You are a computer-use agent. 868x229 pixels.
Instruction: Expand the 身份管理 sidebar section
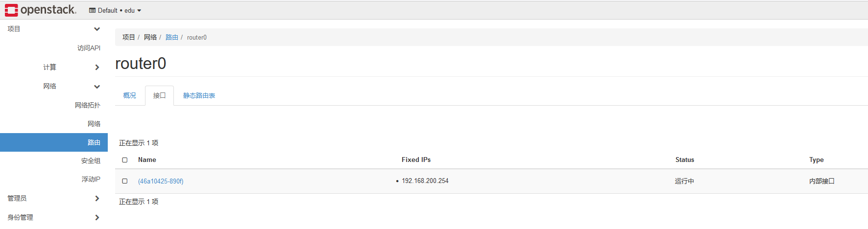97,217
